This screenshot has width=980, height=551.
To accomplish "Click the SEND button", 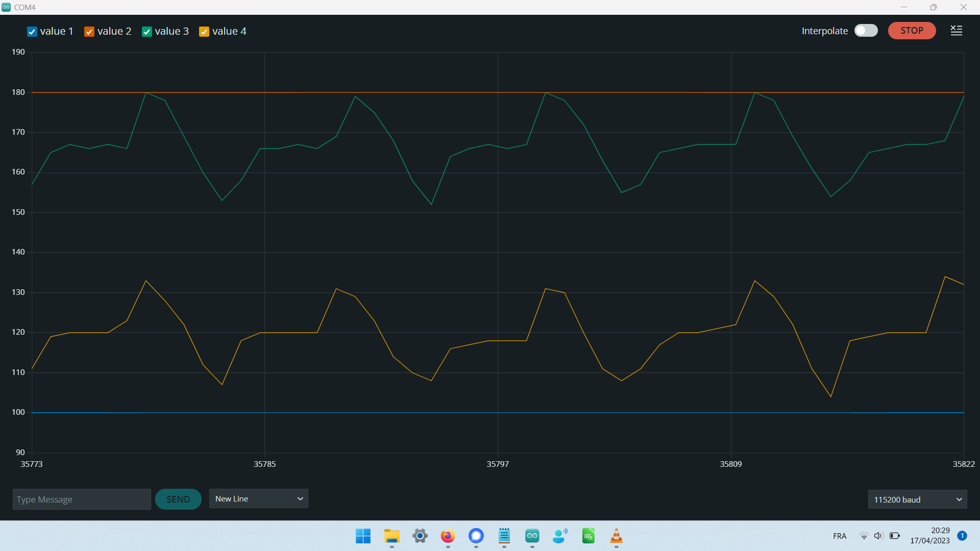I will (178, 499).
